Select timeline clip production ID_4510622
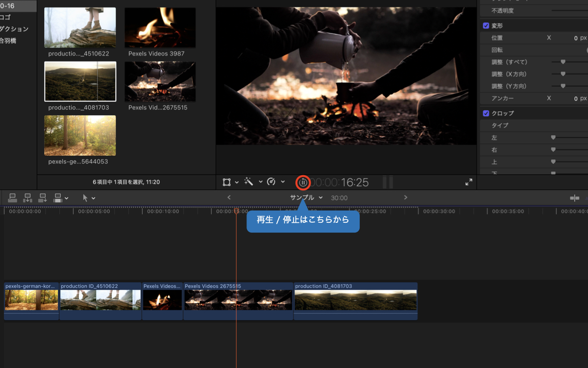This screenshot has height=368, width=588. point(100,301)
